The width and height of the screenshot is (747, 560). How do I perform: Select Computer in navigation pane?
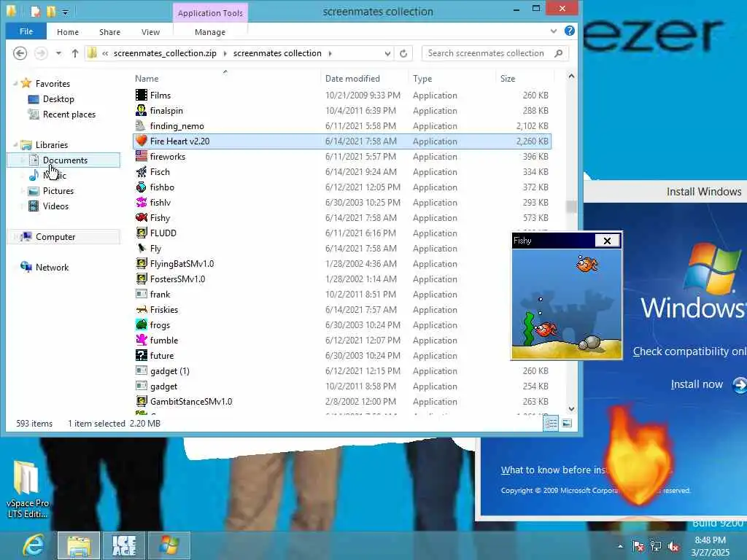click(x=55, y=237)
